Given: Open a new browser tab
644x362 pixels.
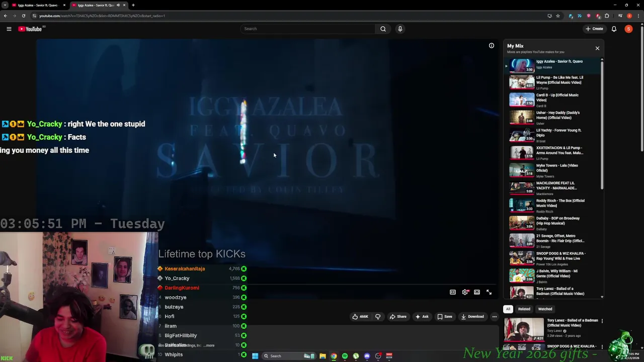Looking at the screenshot, I should [x=133, y=5].
